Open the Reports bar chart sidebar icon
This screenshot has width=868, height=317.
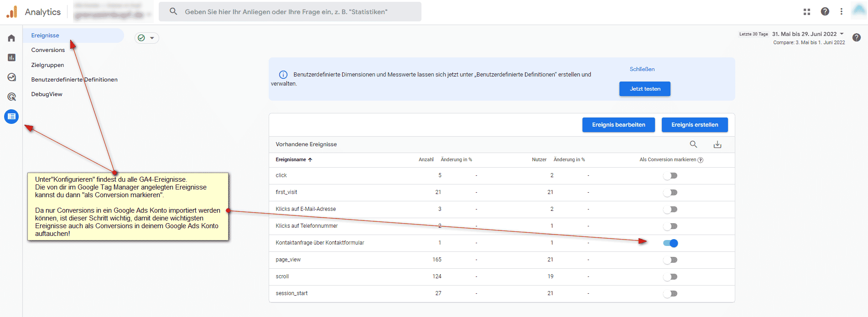[x=11, y=57]
